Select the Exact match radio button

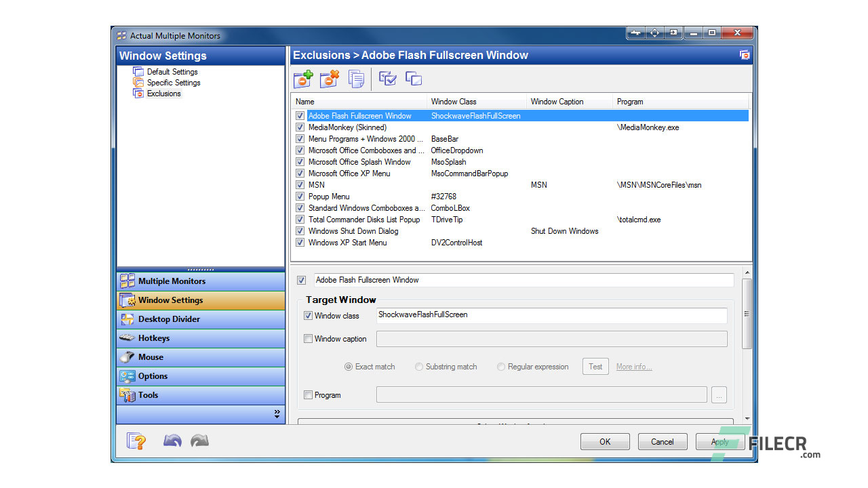(x=349, y=367)
